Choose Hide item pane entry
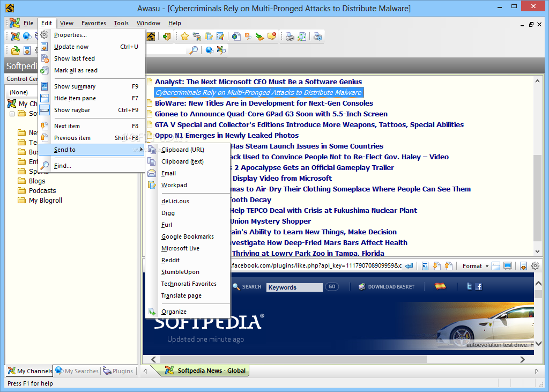Viewport: 549px width, 392px height. pyautogui.click(x=92, y=99)
